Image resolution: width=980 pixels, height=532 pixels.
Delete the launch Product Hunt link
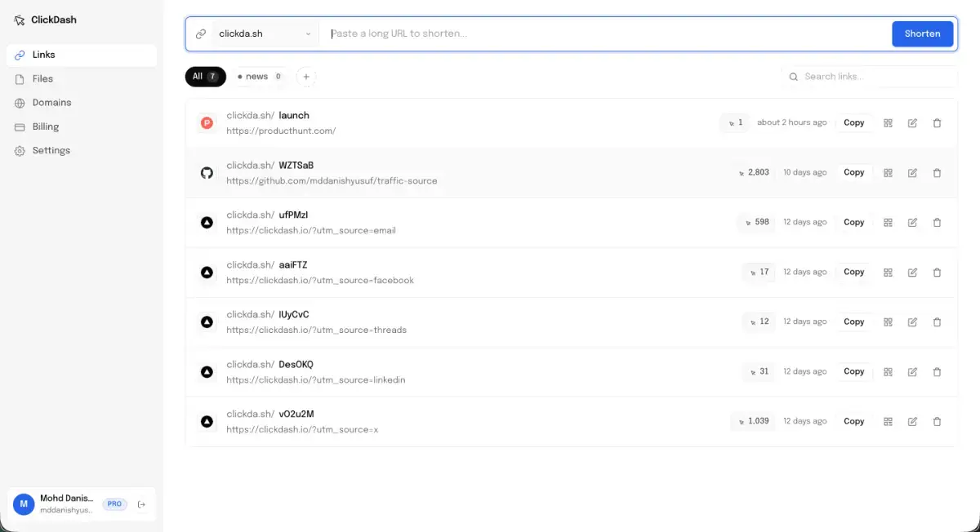tap(937, 123)
